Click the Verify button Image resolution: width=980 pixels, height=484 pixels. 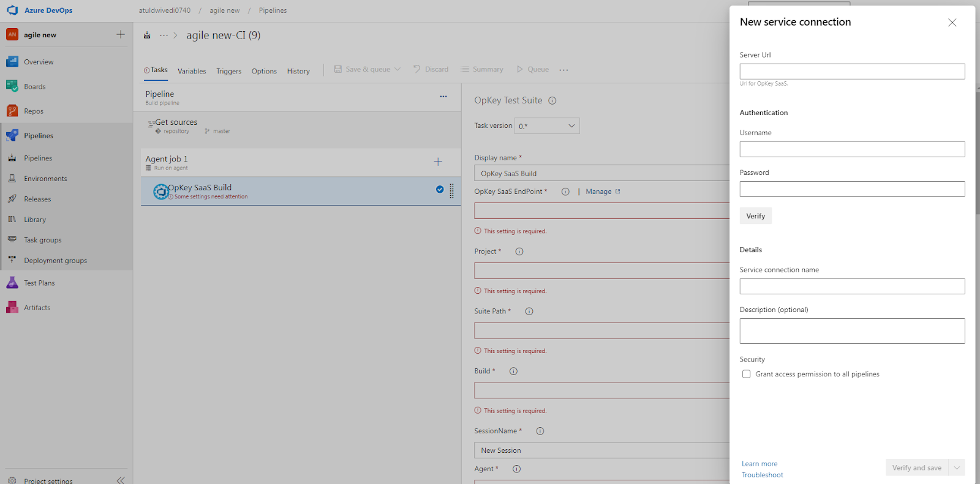pos(756,216)
